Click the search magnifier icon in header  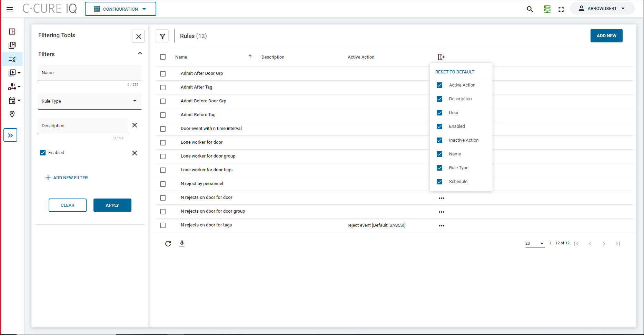pyautogui.click(x=530, y=9)
